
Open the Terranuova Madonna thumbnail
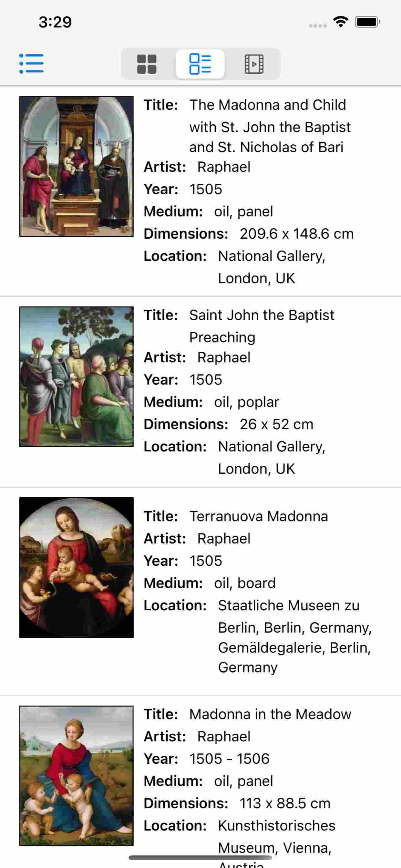pos(77,567)
